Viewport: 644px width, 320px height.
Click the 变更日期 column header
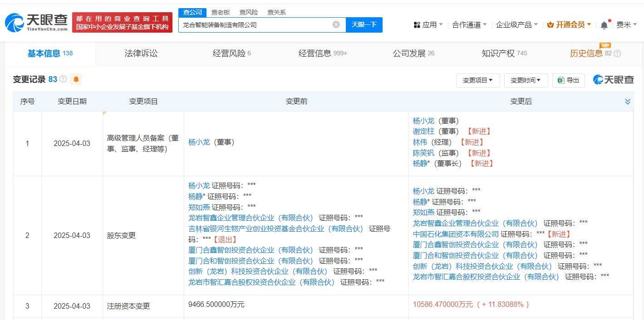click(x=72, y=102)
